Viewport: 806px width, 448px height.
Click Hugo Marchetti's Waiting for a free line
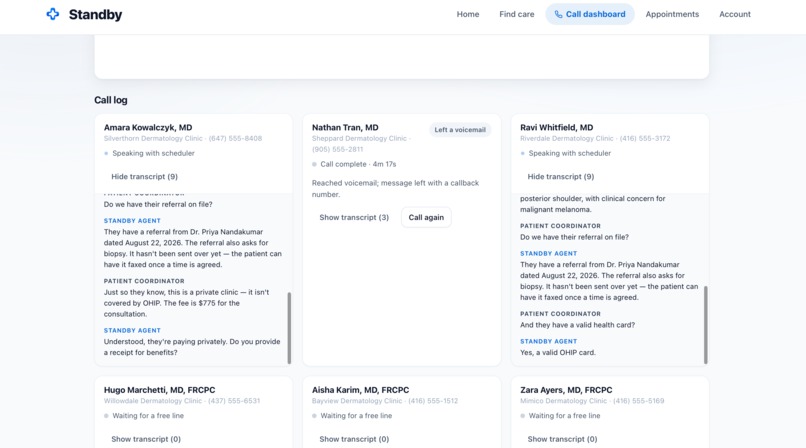148,416
